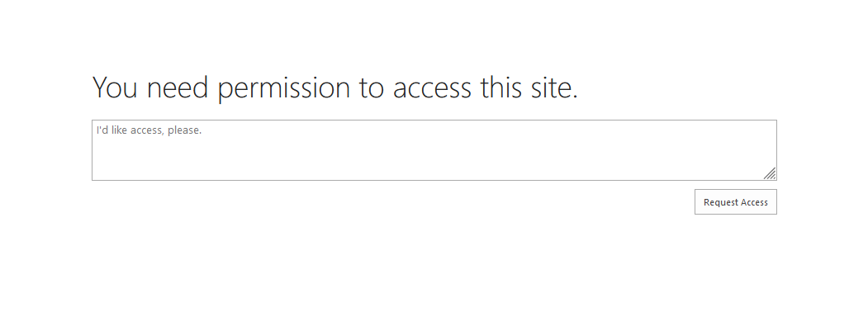Viewport: 868px width, 312px height.
Task: Submit the request with Request Access
Action: click(x=735, y=202)
